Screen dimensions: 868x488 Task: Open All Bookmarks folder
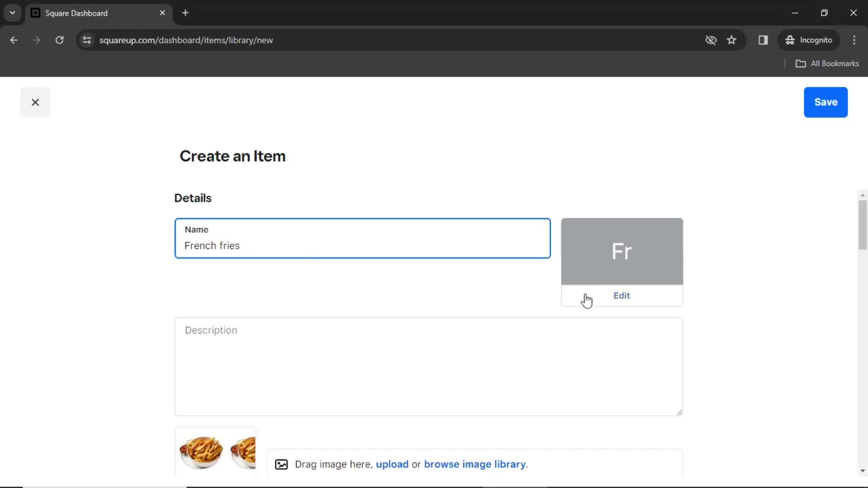(x=827, y=64)
